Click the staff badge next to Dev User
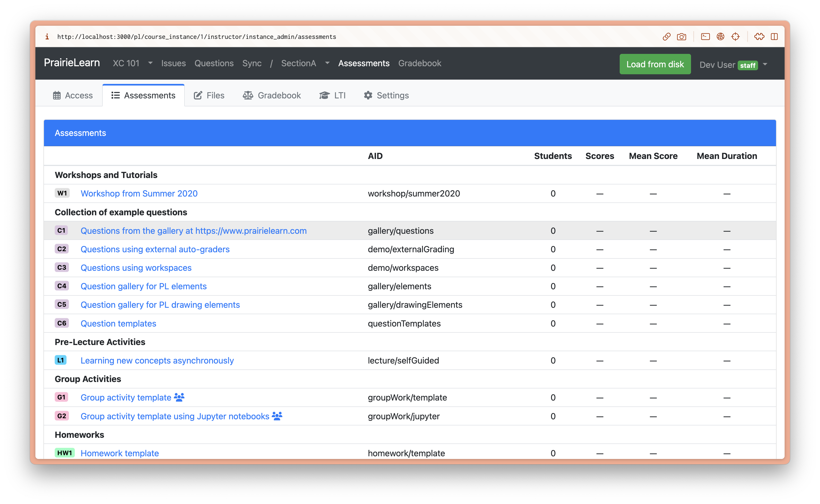The height and width of the screenshot is (504, 820). (748, 65)
